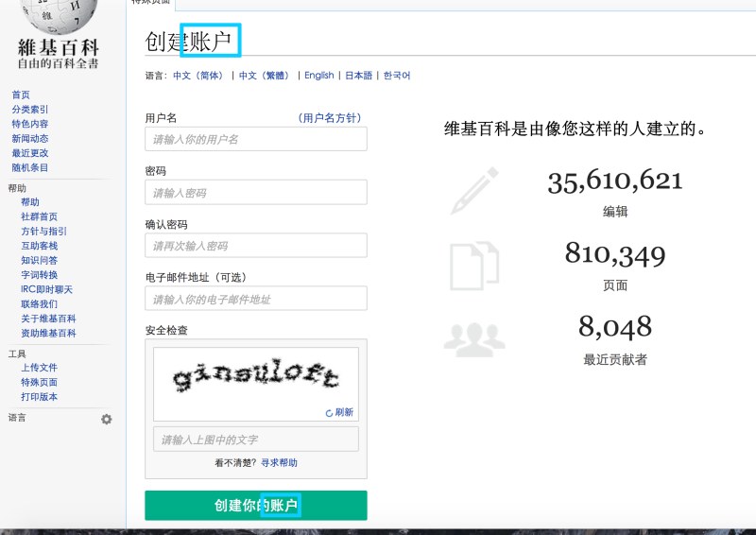
Task: Click the refresh captcha icon link 刷新
Action: 339,412
